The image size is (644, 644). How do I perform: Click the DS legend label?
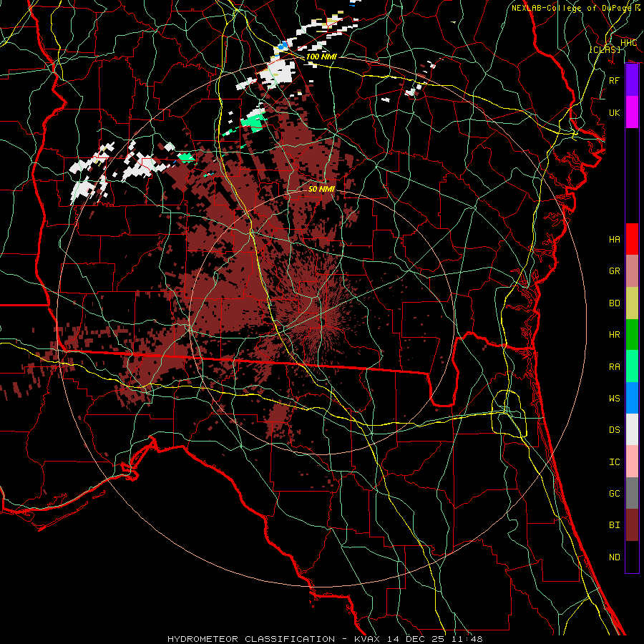(x=614, y=429)
